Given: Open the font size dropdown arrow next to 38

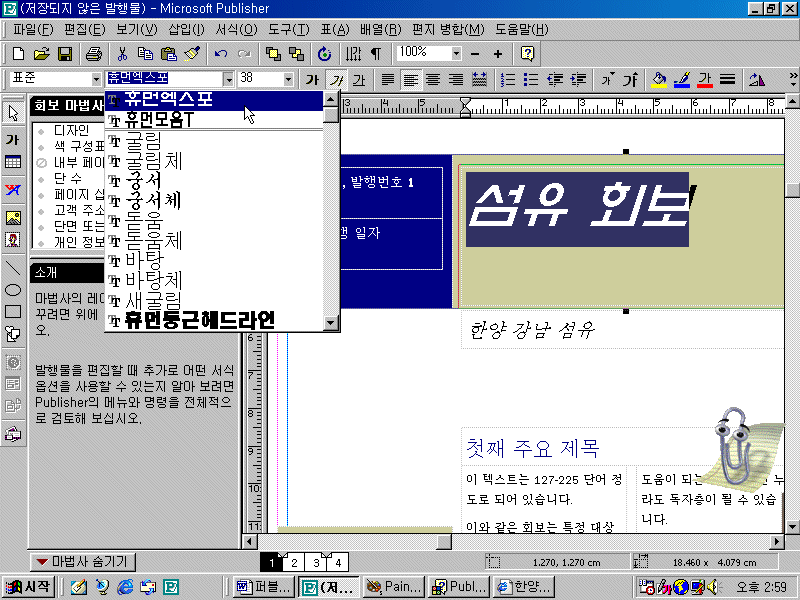Looking at the screenshot, I should pos(289,79).
